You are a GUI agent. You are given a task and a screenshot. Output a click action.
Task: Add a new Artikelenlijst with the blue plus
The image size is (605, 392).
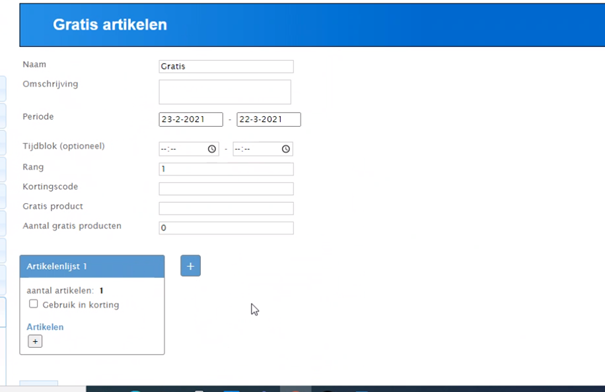191,266
